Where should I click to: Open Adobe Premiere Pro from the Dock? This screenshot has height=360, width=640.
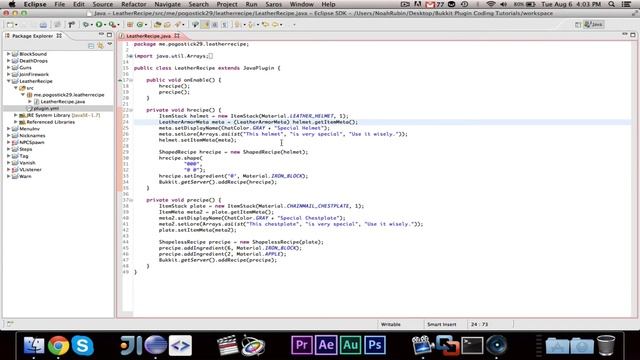tap(302, 345)
